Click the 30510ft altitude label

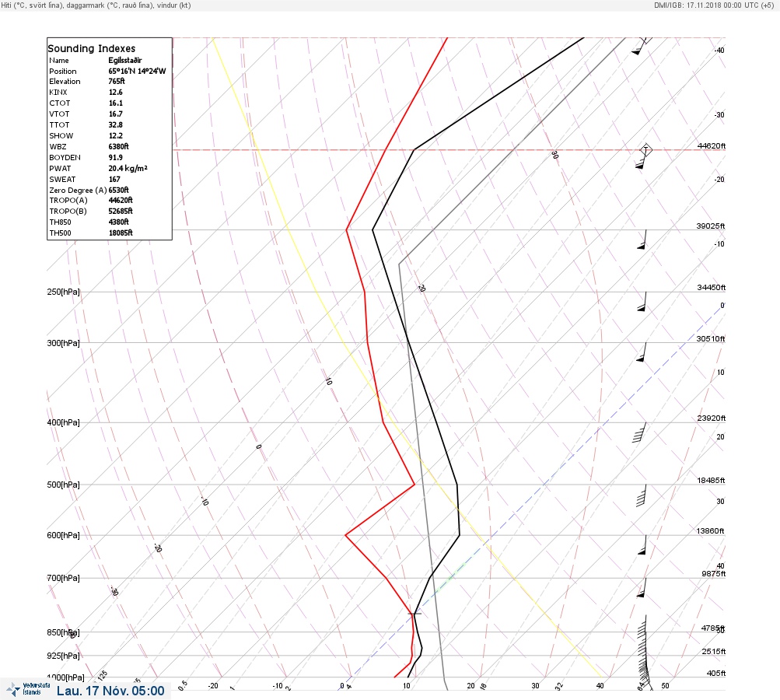pyautogui.click(x=711, y=339)
